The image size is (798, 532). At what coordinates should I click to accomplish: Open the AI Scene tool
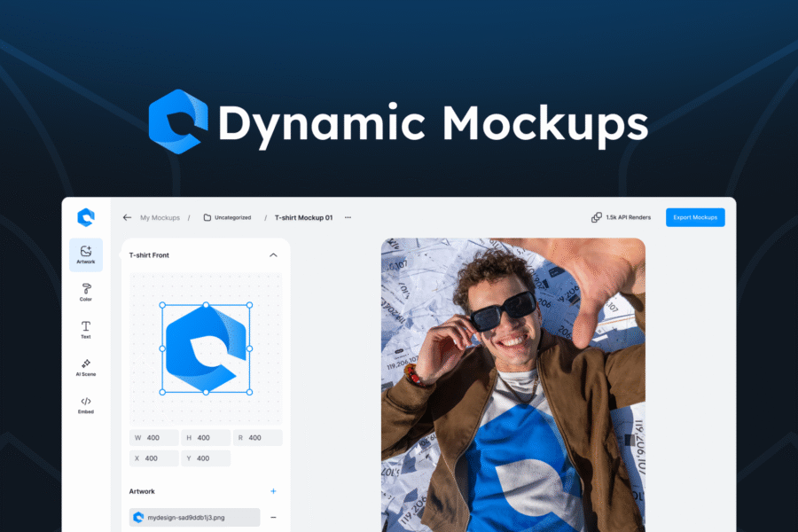(86, 367)
